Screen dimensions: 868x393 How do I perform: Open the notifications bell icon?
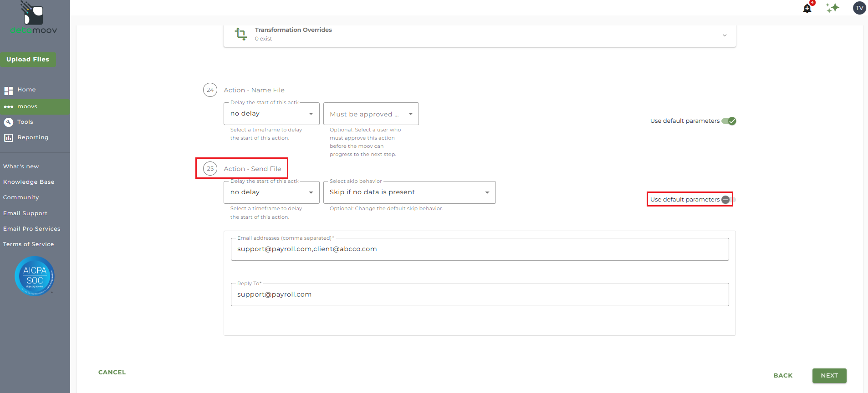[807, 8]
